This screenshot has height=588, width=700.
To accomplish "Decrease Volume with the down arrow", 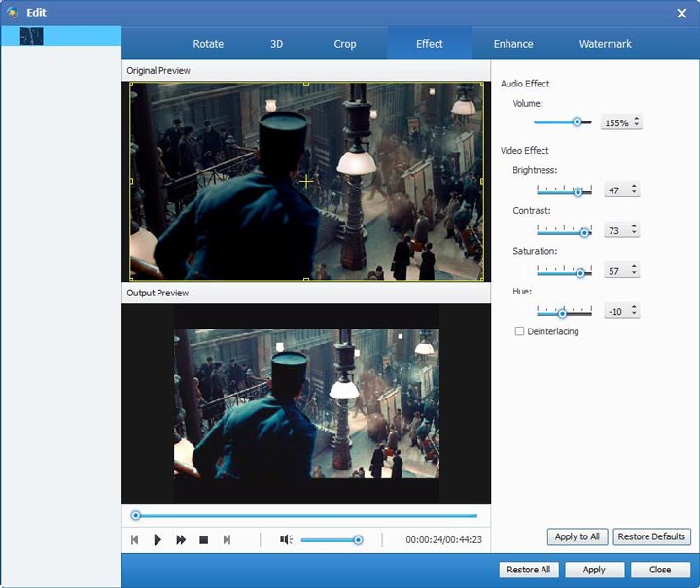I will tap(637, 125).
